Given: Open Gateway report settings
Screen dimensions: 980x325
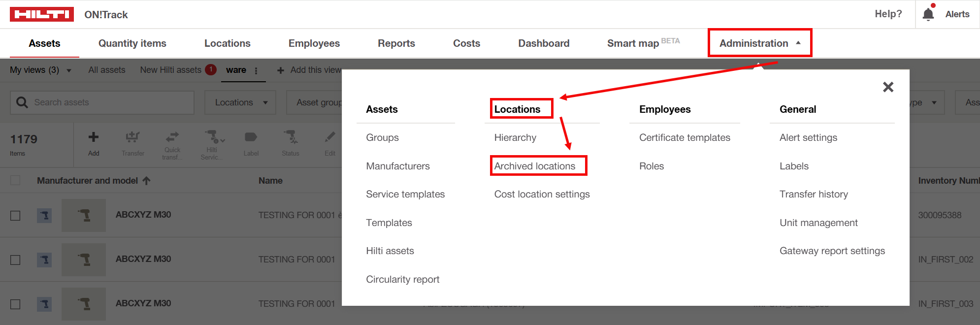Looking at the screenshot, I should (832, 251).
